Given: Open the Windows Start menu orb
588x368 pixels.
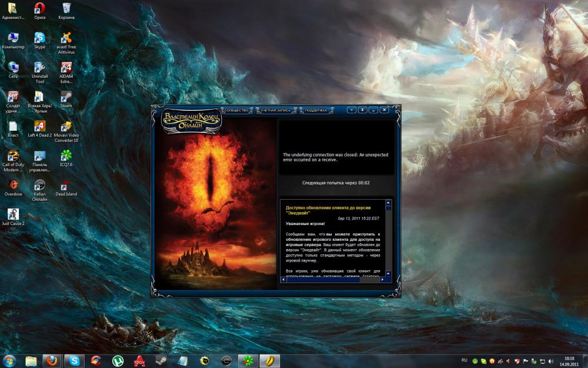Looking at the screenshot, I should click(x=9, y=361).
